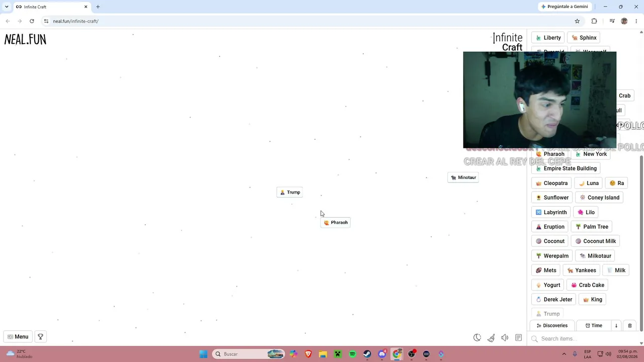This screenshot has height=362, width=644.
Task: Select the Coconut Milk item
Action: (595, 241)
